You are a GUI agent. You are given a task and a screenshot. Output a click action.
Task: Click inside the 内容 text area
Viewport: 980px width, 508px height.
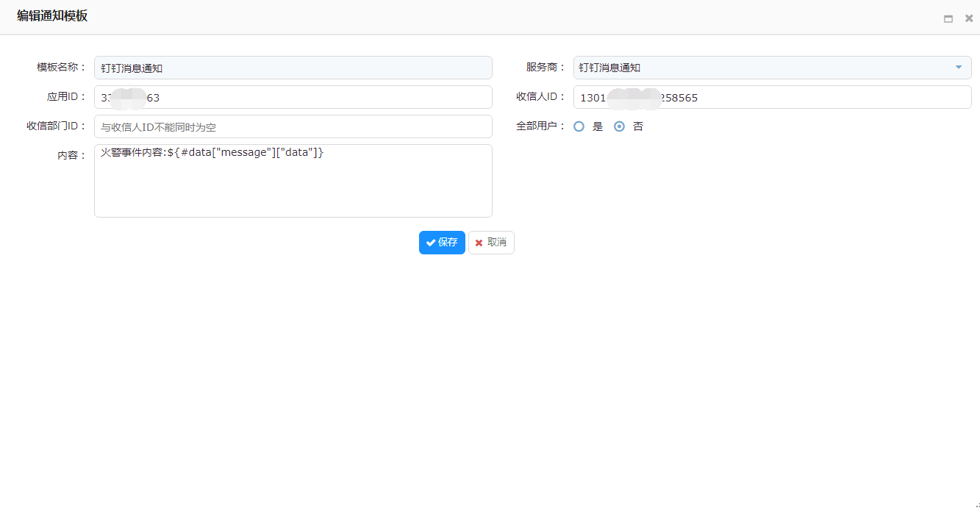click(293, 184)
